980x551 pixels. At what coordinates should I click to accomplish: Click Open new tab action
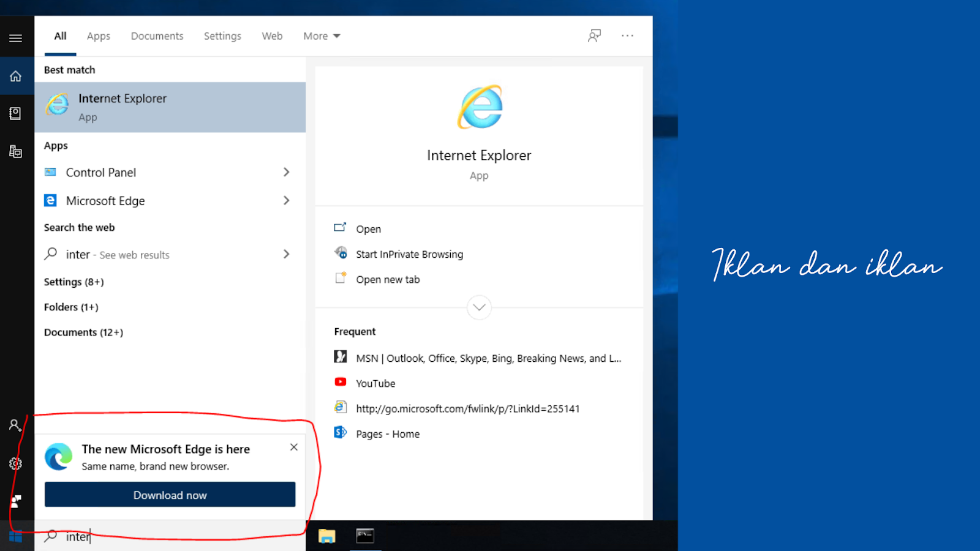388,279
